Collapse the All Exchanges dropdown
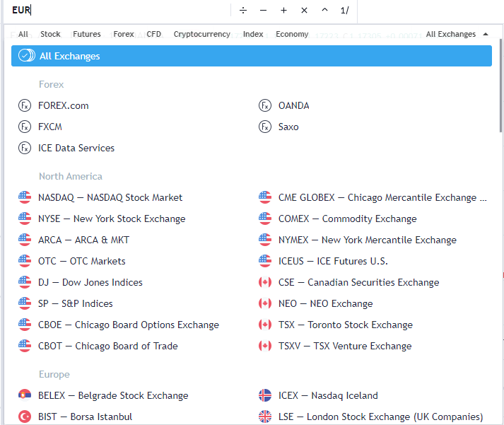 click(x=457, y=34)
